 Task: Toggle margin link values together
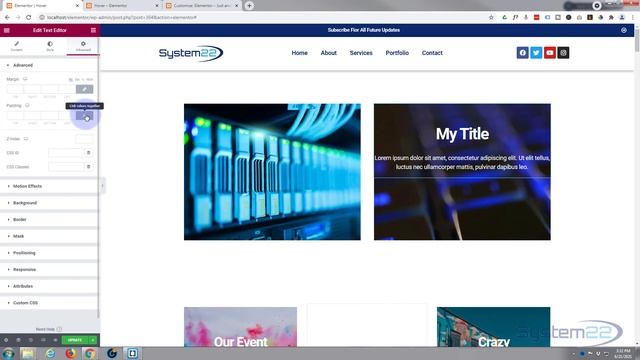point(84,89)
